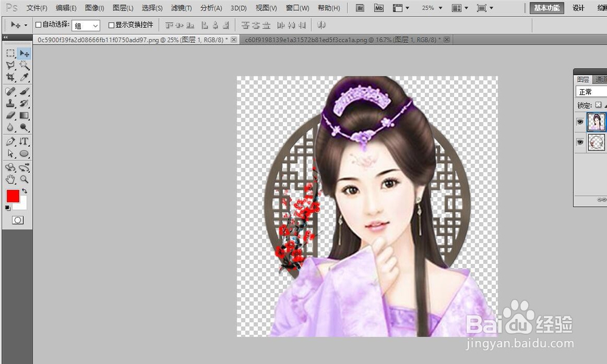Toggle Quick Mask mode
The image size is (607, 364).
18,220
